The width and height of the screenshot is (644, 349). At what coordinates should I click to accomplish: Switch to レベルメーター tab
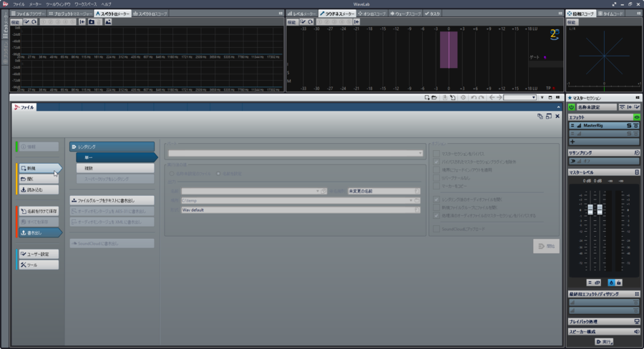pyautogui.click(x=302, y=14)
